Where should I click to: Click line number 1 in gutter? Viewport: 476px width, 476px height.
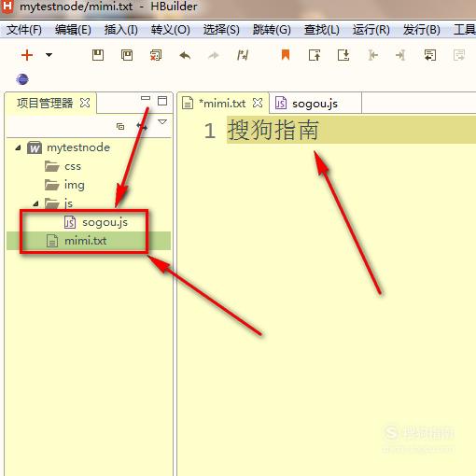point(210,131)
